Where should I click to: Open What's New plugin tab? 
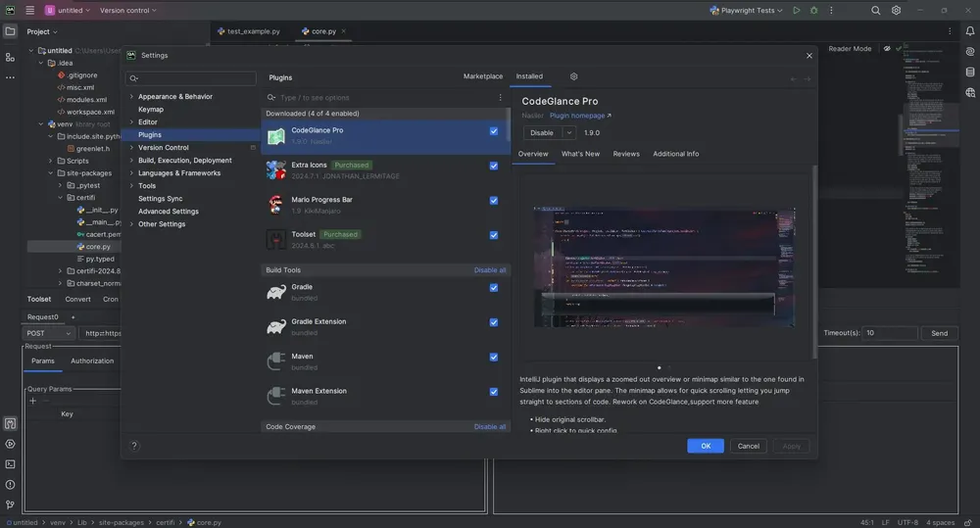pos(580,154)
